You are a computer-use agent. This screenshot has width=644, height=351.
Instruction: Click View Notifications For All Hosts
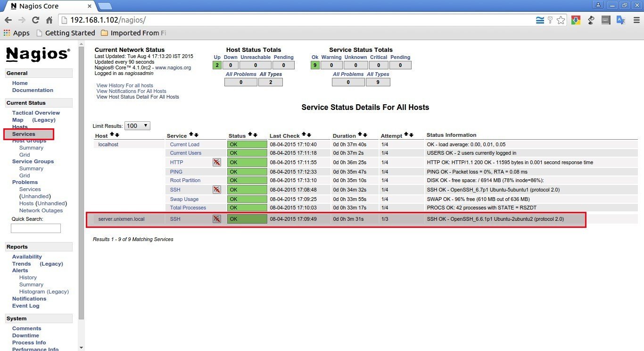[131, 91]
